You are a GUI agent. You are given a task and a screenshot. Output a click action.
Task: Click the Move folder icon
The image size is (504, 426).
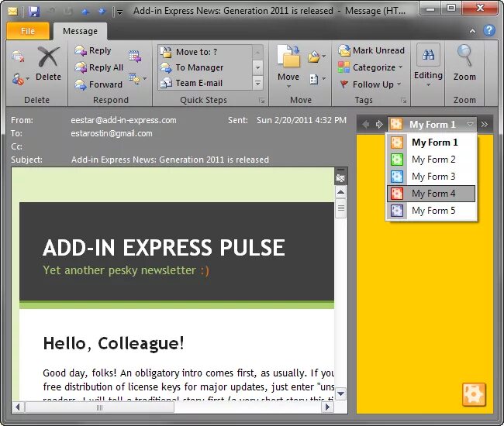tap(288, 67)
